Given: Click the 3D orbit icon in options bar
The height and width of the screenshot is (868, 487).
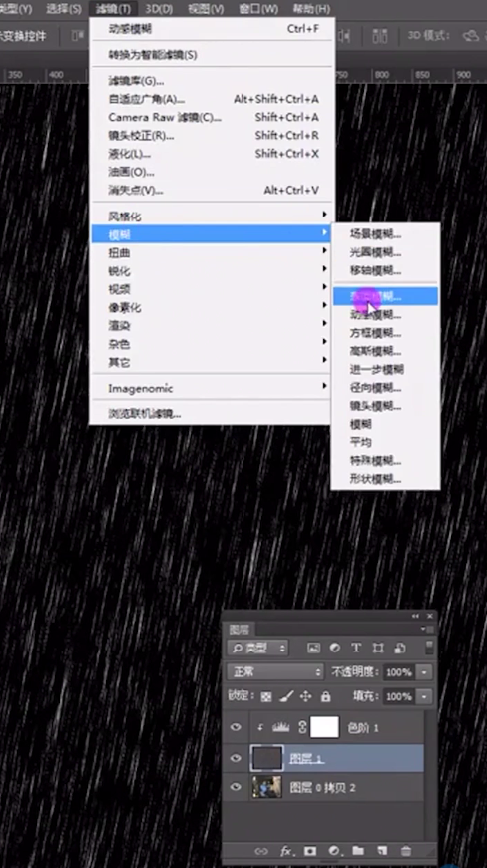Looking at the screenshot, I should (x=471, y=37).
